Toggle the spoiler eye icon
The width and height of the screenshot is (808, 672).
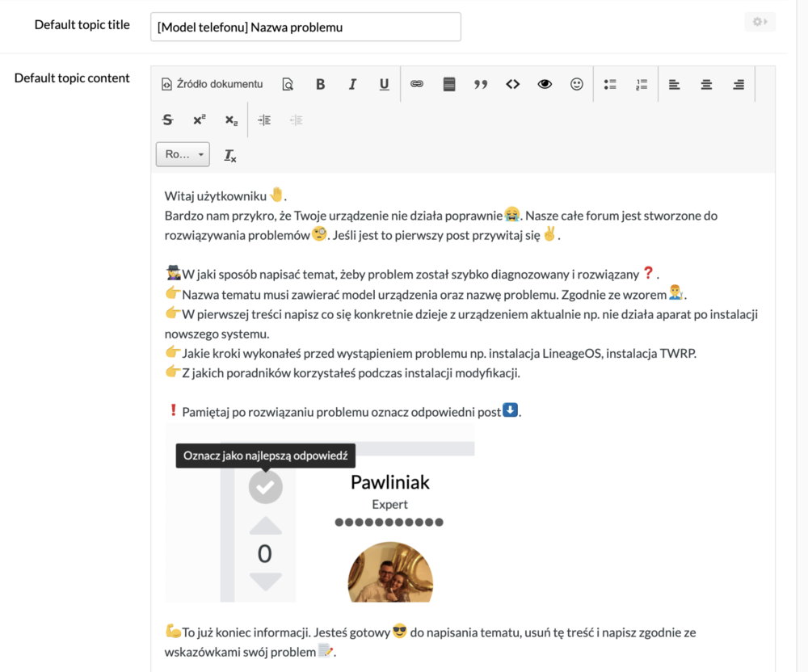click(545, 84)
